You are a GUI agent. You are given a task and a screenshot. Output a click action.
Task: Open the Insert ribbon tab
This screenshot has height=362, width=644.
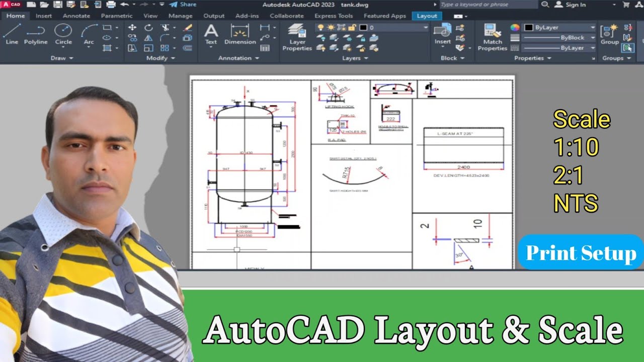tap(44, 16)
